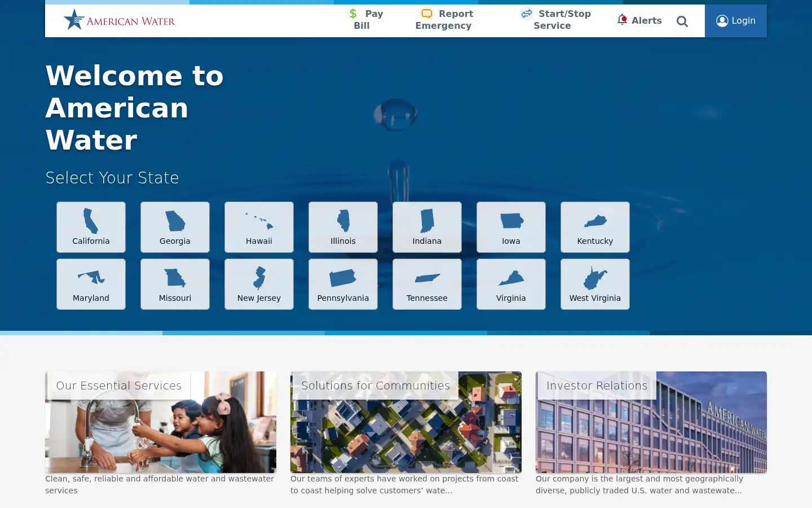Choose the Missouri label text
The height and width of the screenshot is (508, 812).
pyautogui.click(x=175, y=298)
